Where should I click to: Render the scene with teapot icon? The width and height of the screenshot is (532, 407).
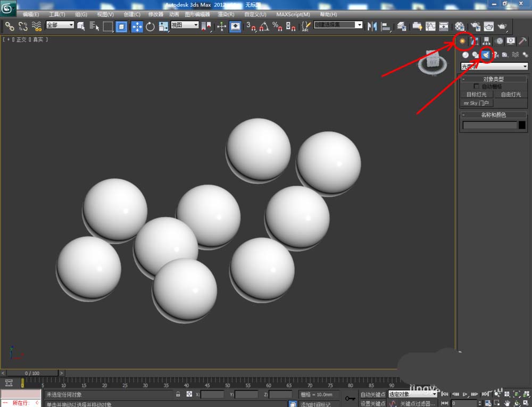pyautogui.click(x=502, y=27)
